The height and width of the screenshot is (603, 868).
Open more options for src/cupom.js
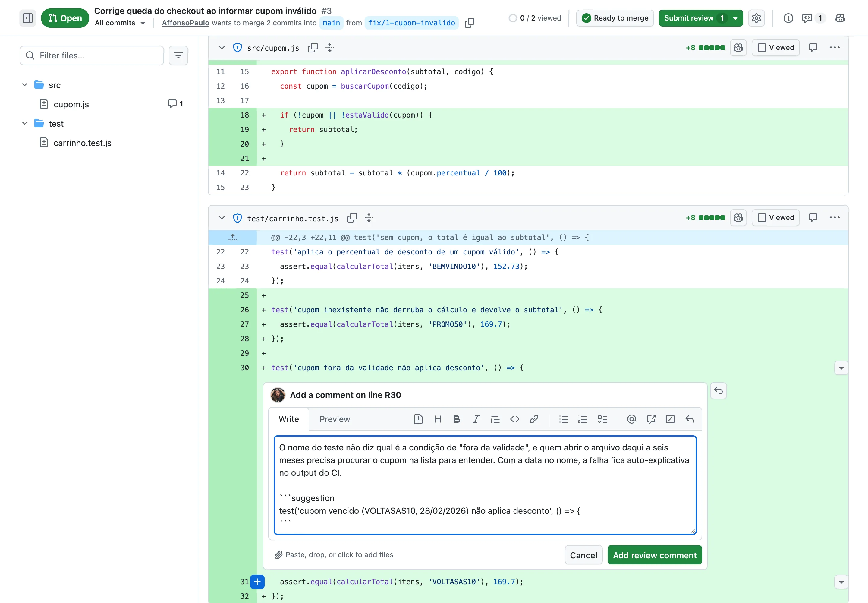835,48
